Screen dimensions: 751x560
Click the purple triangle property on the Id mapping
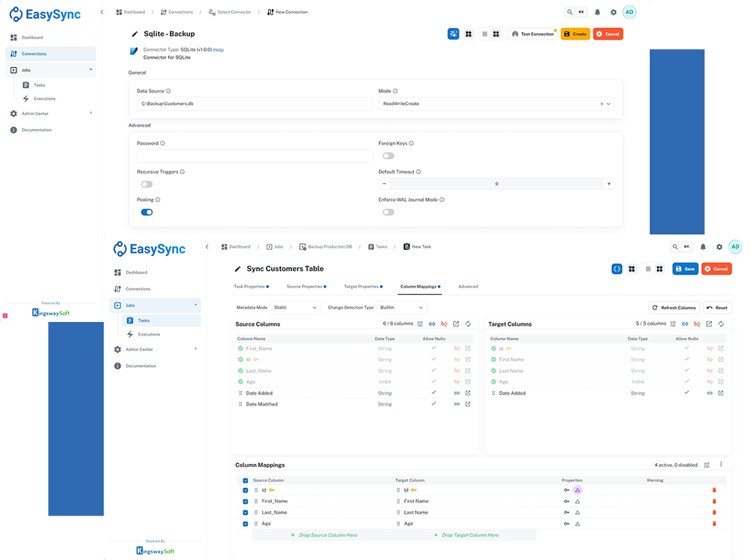(x=578, y=490)
